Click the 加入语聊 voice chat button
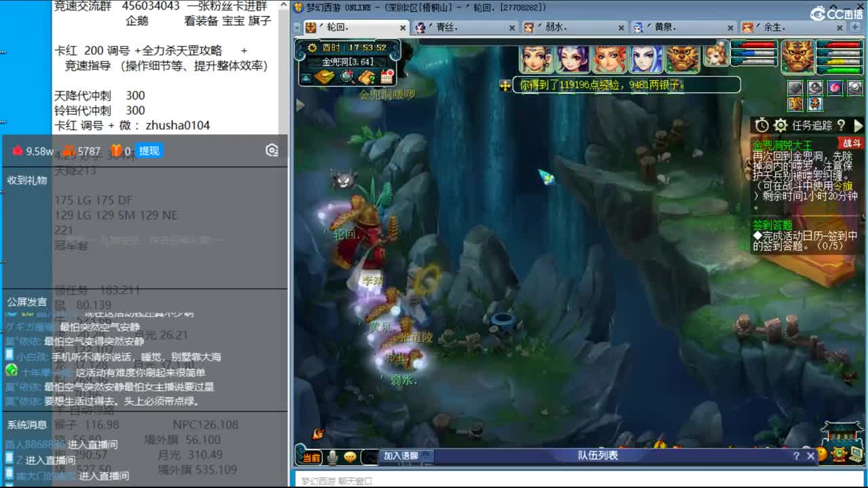The height and width of the screenshot is (488, 868). coord(401,456)
